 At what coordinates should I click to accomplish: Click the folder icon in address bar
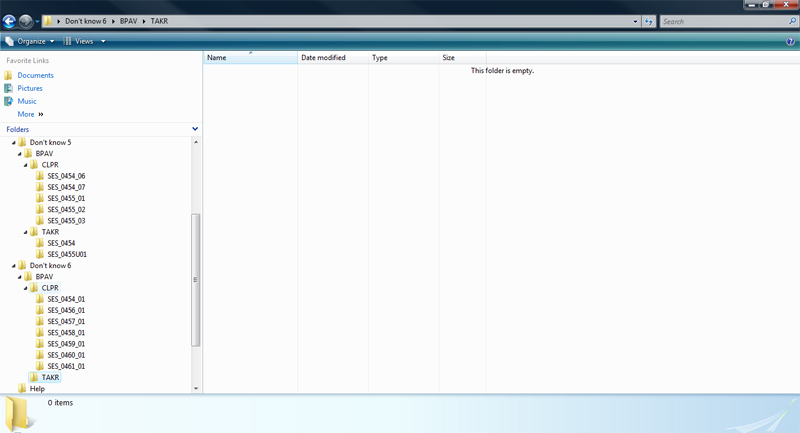(47, 21)
